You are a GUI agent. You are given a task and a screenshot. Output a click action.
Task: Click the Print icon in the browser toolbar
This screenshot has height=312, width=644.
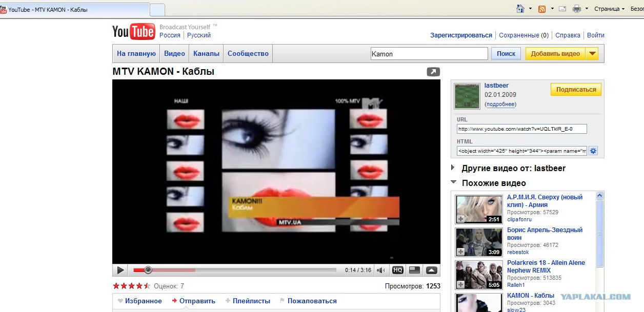(577, 9)
